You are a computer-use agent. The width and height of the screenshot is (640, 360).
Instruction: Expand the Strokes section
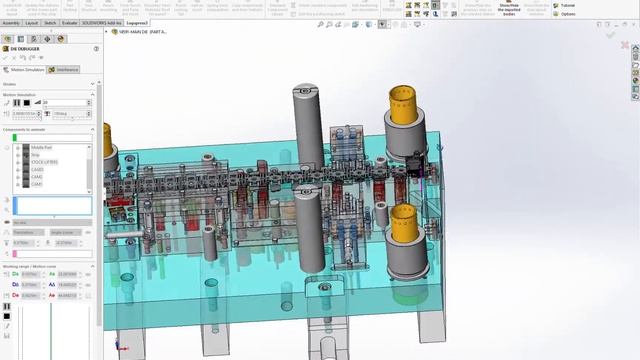coord(93,84)
